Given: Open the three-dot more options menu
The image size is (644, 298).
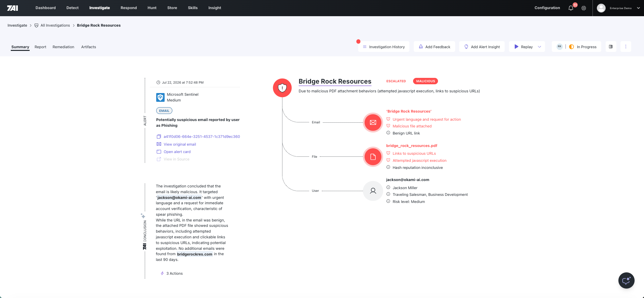Looking at the screenshot, I should pyautogui.click(x=626, y=47).
